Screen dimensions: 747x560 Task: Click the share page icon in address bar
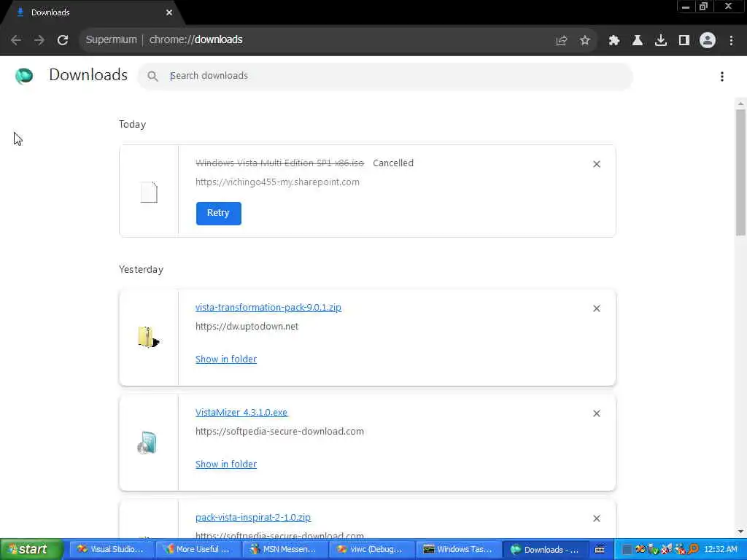(562, 41)
